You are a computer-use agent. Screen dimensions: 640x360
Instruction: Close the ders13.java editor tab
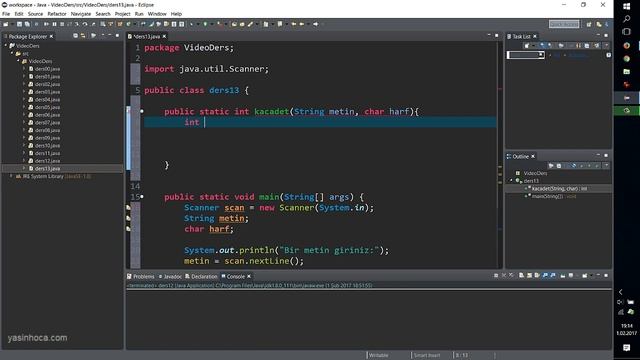164,36
